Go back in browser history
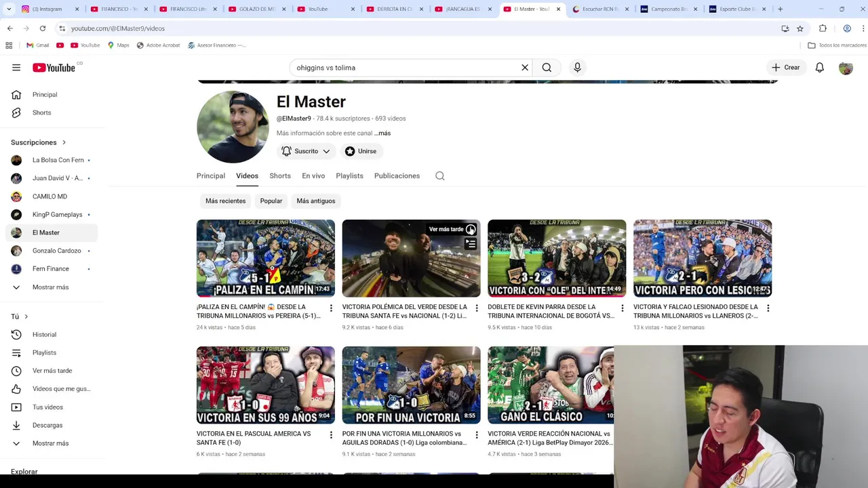Screen dimensions: 868x488 pos(10,28)
